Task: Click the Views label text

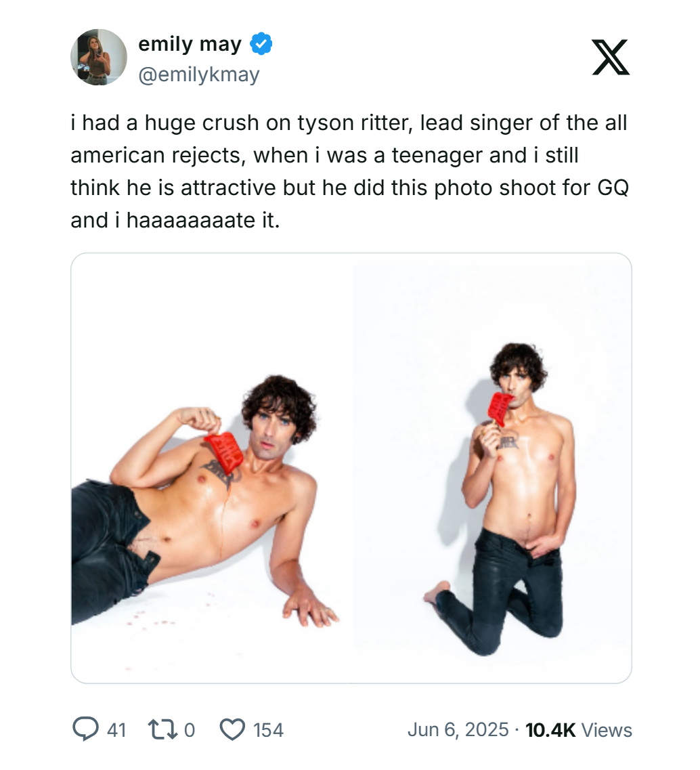Action: (607, 729)
